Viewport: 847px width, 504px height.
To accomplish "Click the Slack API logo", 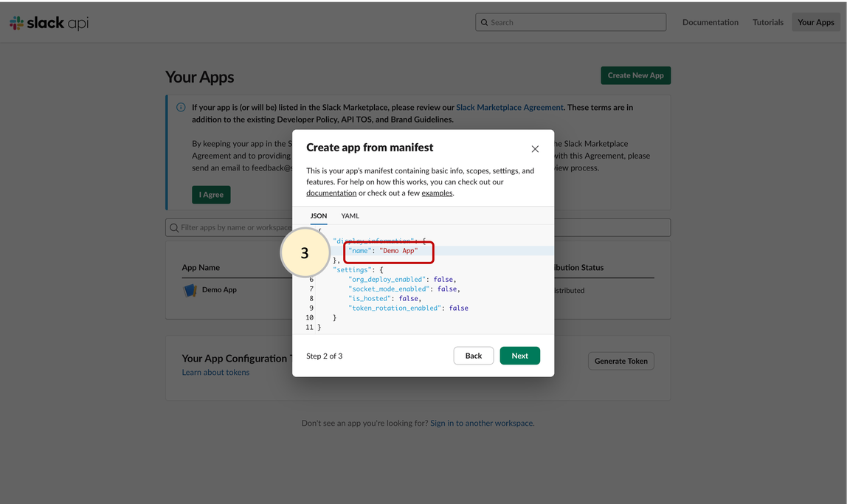I will (49, 23).
